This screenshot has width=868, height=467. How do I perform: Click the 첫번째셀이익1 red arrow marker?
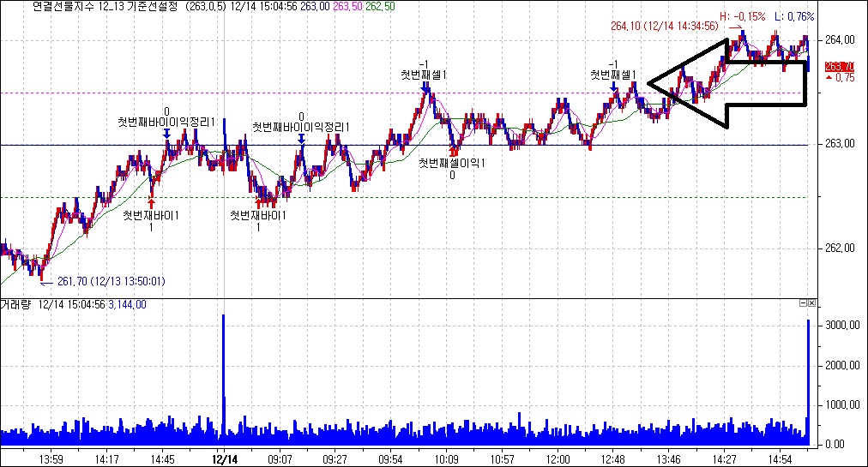pyautogui.click(x=453, y=152)
